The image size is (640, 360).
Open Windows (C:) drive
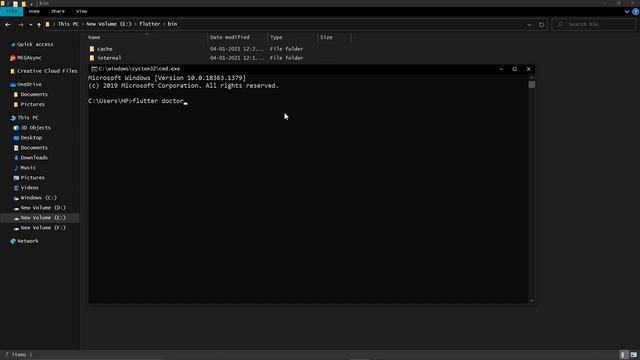point(38,198)
